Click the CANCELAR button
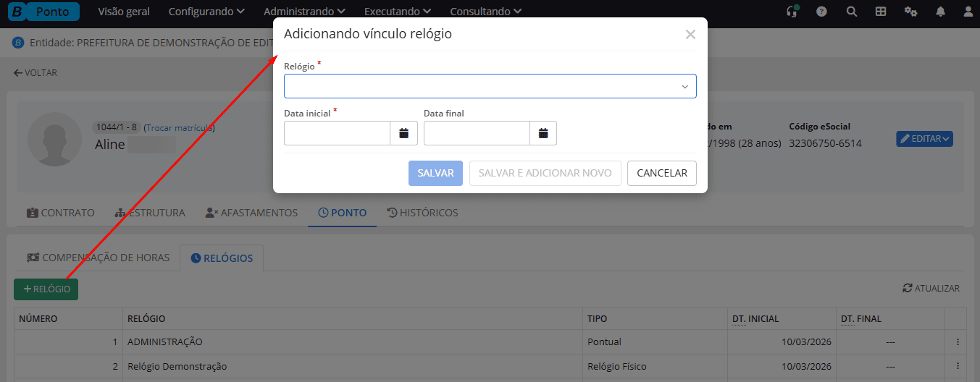 (662, 173)
